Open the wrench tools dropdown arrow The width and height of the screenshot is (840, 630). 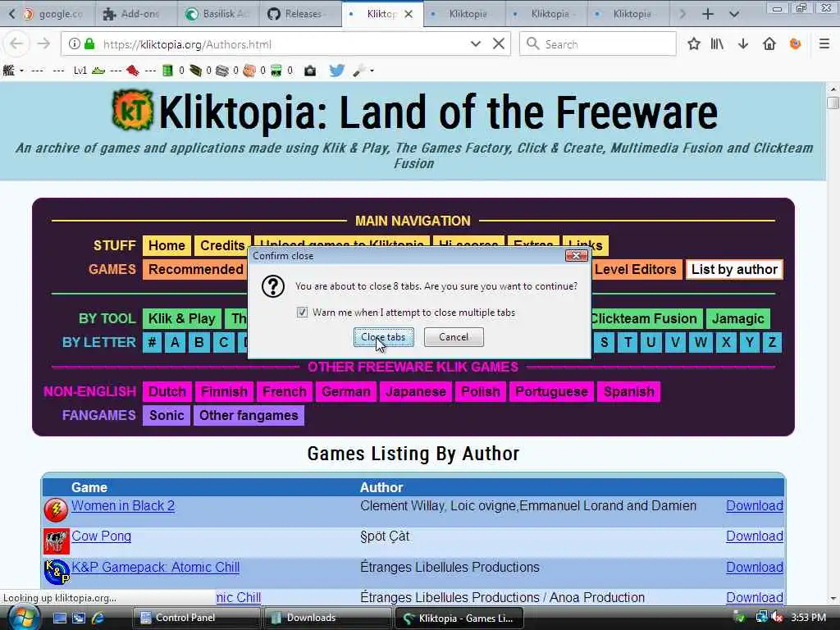(372, 71)
